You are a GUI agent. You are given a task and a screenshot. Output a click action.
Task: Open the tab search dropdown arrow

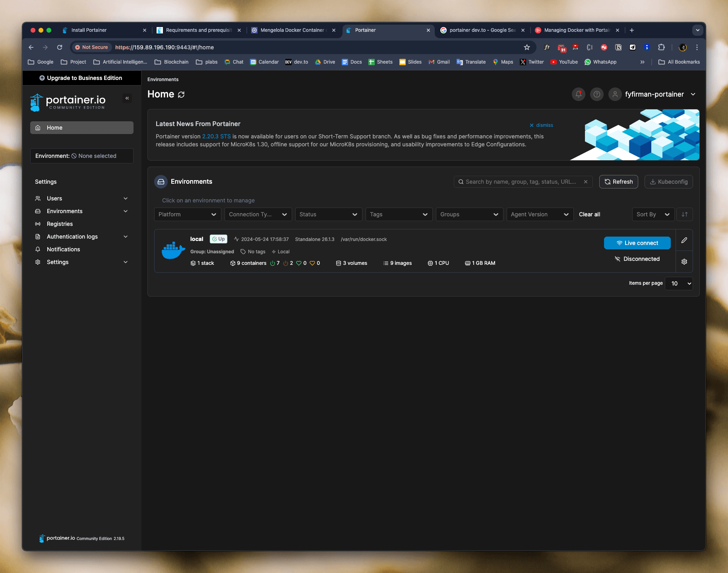tap(697, 30)
